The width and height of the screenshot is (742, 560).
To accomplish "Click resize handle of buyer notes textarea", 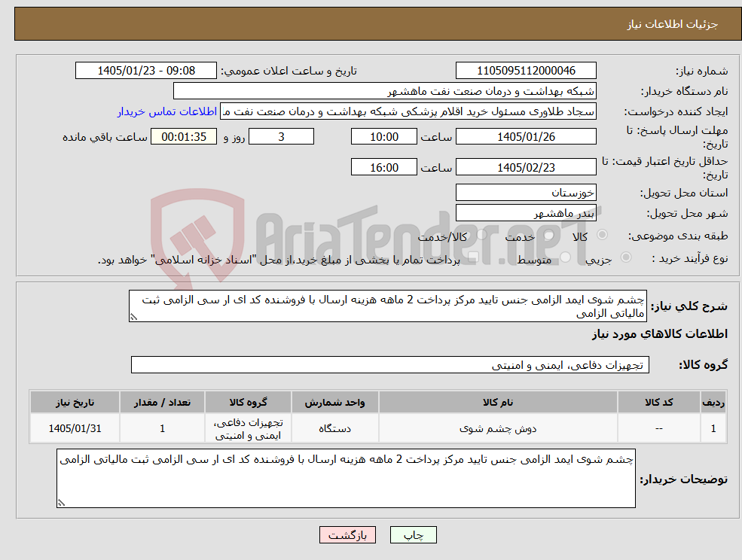I will [61, 504].
